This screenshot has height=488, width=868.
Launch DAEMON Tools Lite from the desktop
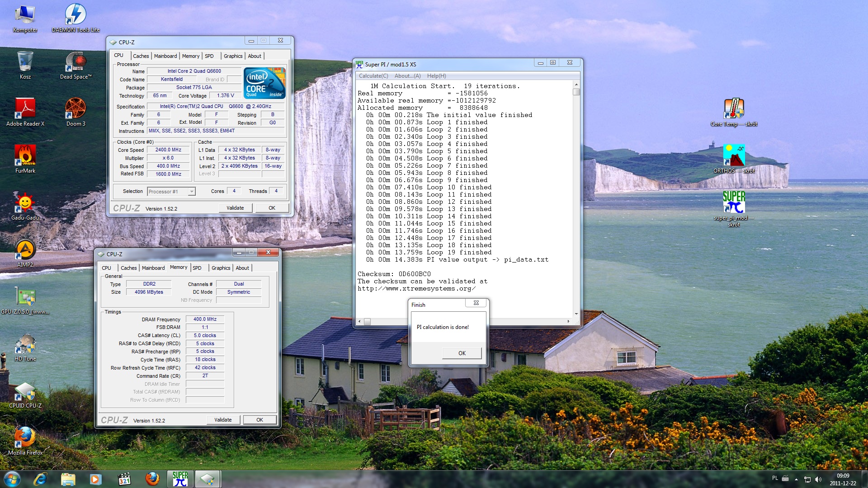coord(75,18)
